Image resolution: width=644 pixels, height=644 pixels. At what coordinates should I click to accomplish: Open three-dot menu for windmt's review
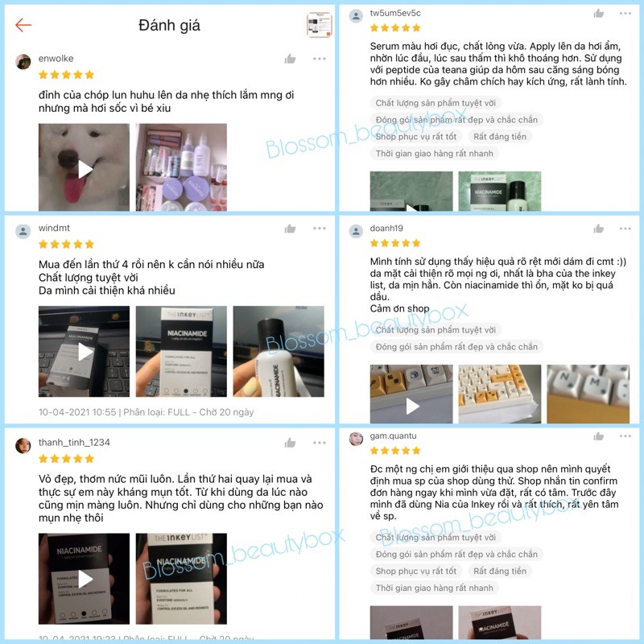[x=319, y=228]
